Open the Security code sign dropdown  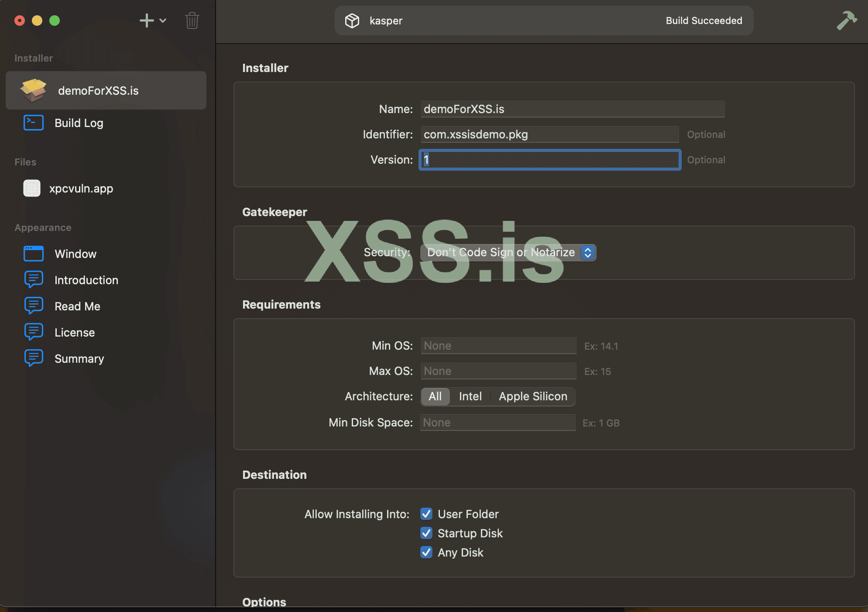(x=508, y=252)
